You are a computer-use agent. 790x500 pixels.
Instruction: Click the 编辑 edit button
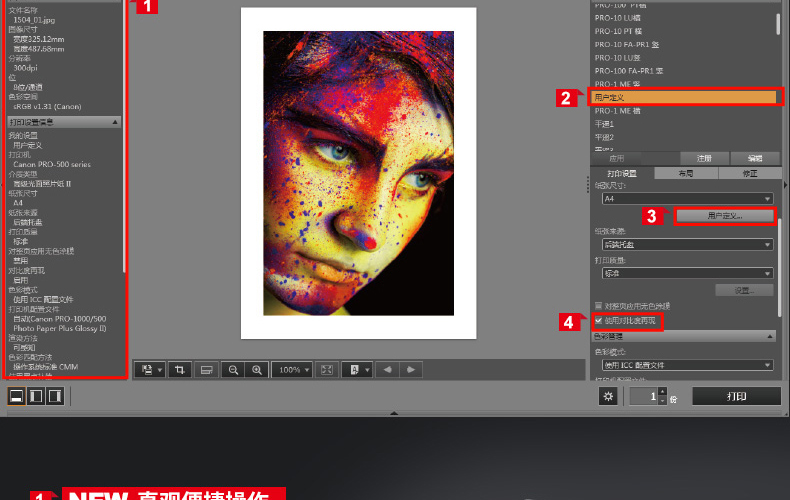pos(755,158)
